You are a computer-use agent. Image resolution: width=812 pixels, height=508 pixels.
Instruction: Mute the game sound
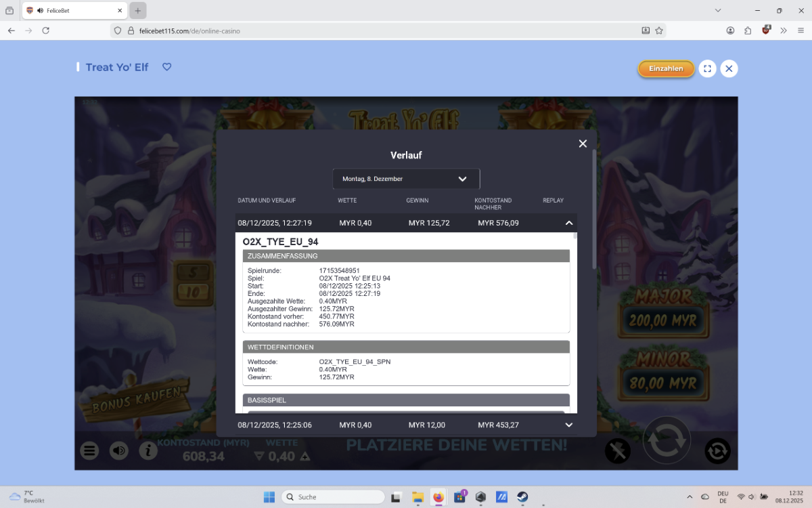pyautogui.click(x=119, y=450)
